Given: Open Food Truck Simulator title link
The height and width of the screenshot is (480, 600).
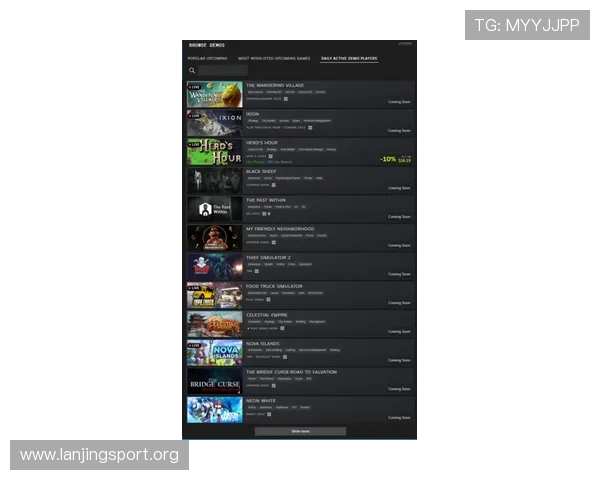Looking at the screenshot, I should click(274, 286).
